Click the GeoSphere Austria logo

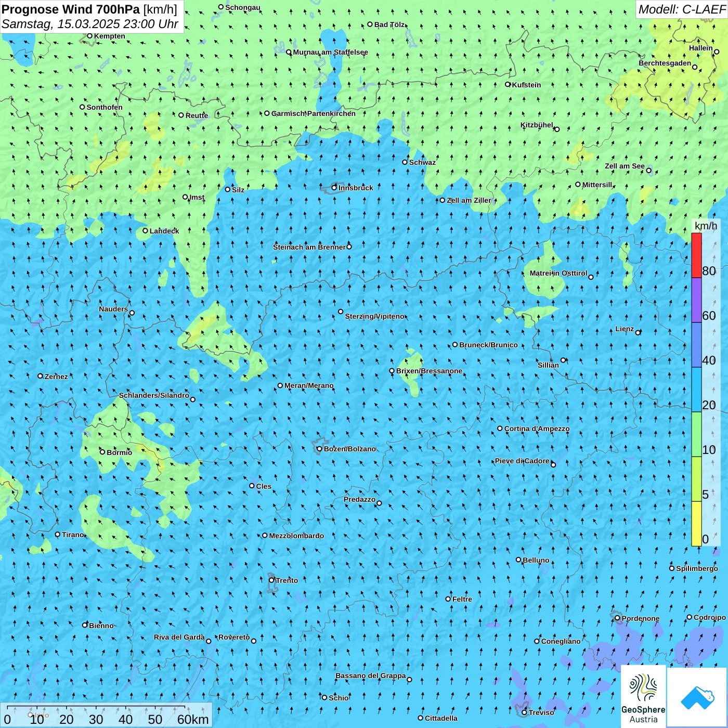tap(643, 696)
